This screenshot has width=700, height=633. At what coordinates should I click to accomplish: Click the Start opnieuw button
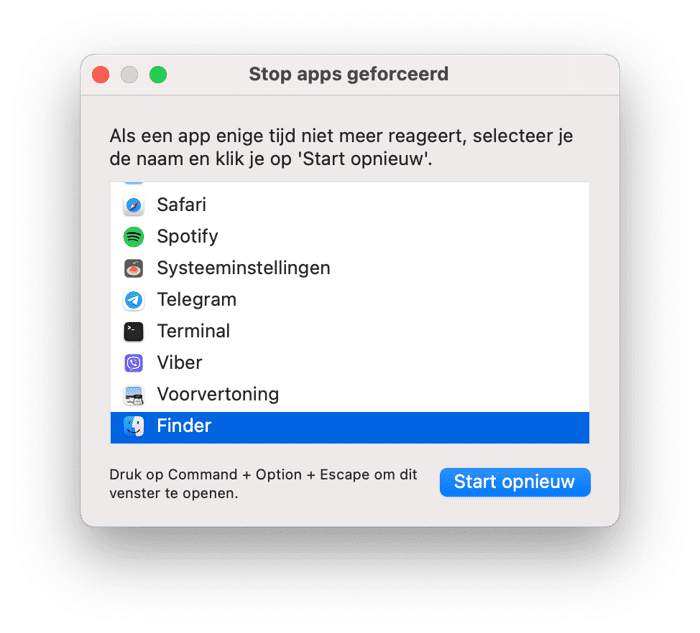(515, 482)
